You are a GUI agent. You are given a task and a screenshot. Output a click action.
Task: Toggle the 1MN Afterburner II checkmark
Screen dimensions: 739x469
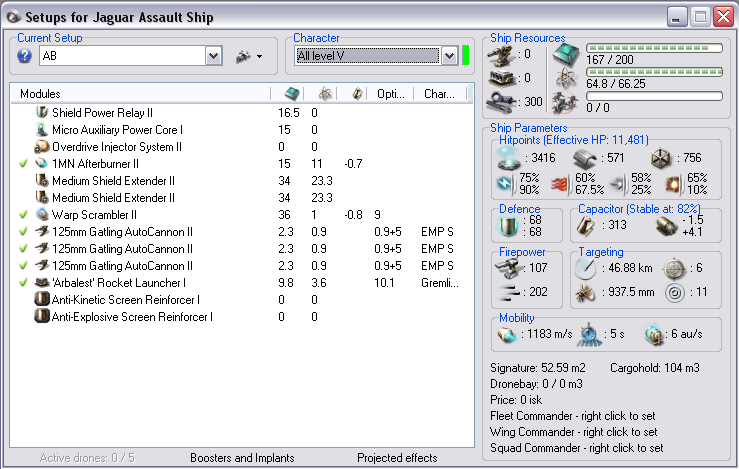(23, 164)
